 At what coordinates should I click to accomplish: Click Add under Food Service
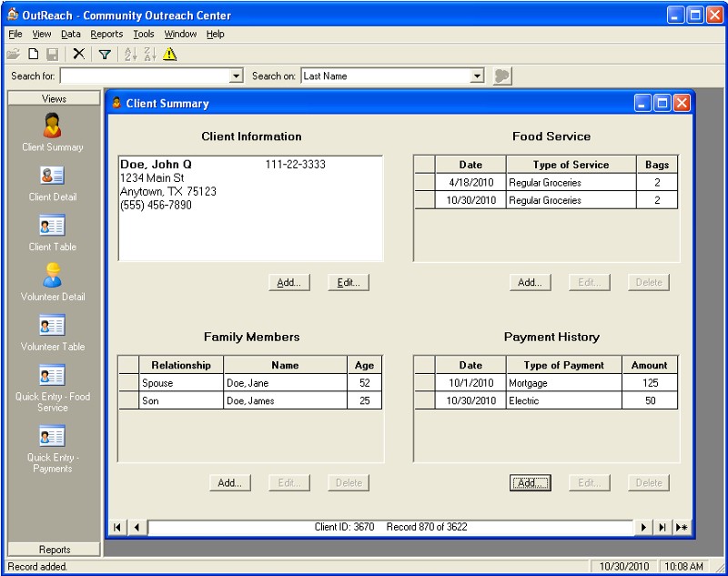530,283
